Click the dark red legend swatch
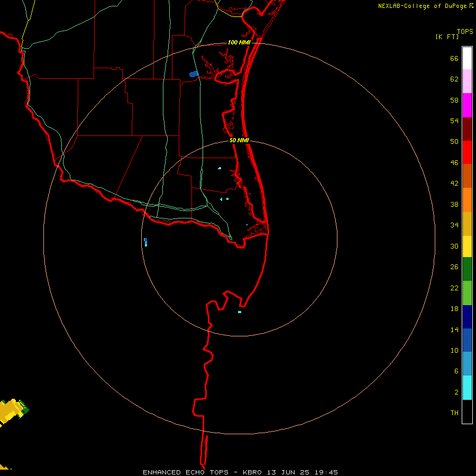Screen dimensions: 476x476 (x=467, y=129)
